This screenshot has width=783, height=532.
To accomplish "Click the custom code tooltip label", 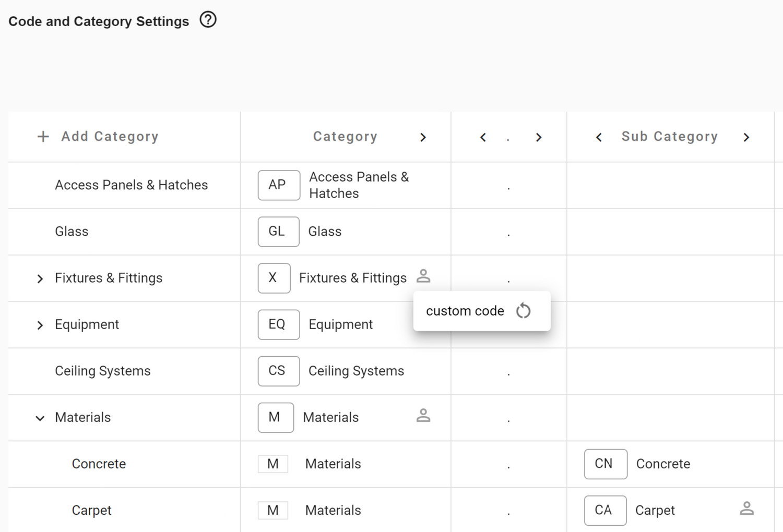I will pyautogui.click(x=464, y=310).
